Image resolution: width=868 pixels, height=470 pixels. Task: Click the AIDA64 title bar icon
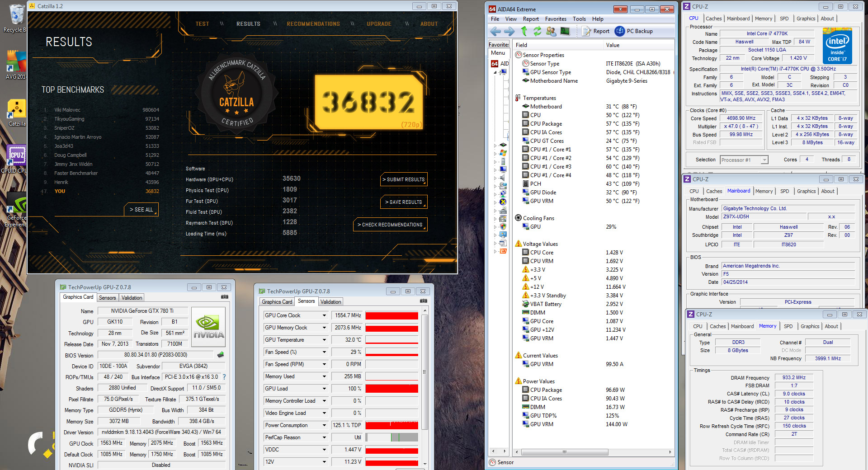(492, 9)
